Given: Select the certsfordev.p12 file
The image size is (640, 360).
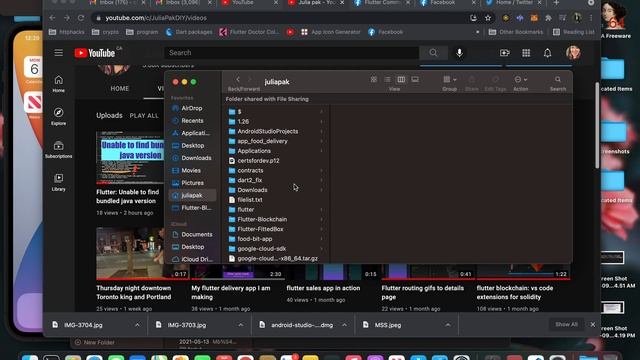Looking at the screenshot, I should tap(258, 161).
